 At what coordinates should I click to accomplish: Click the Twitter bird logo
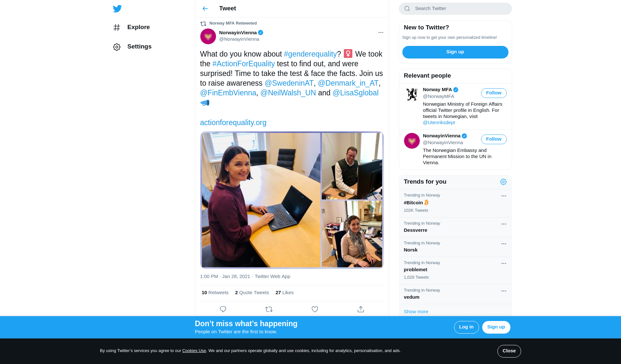(117, 9)
